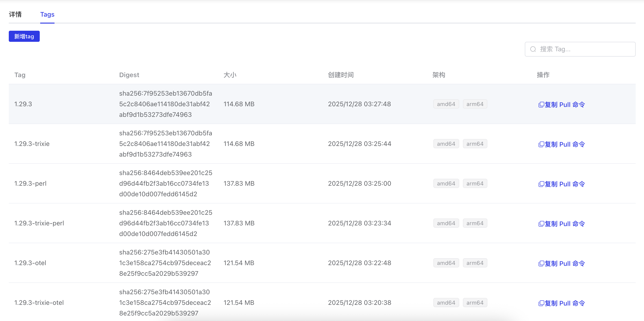This screenshot has width=644, height=321.
Task: Click copy icon for 1.29.3-trixie-otel row
Action: pos(541,303)
